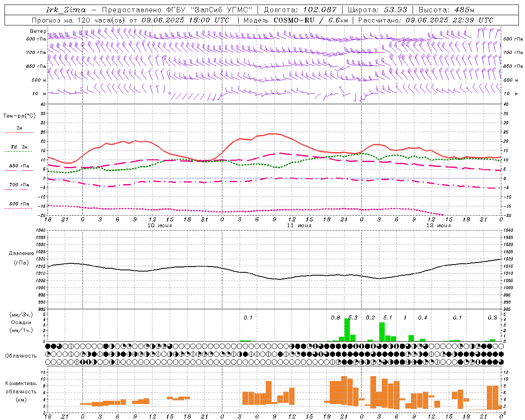This screenshot has width=525, height=420.
Task: Click the 0.2 precipitation total
Action: click(370, 317)
